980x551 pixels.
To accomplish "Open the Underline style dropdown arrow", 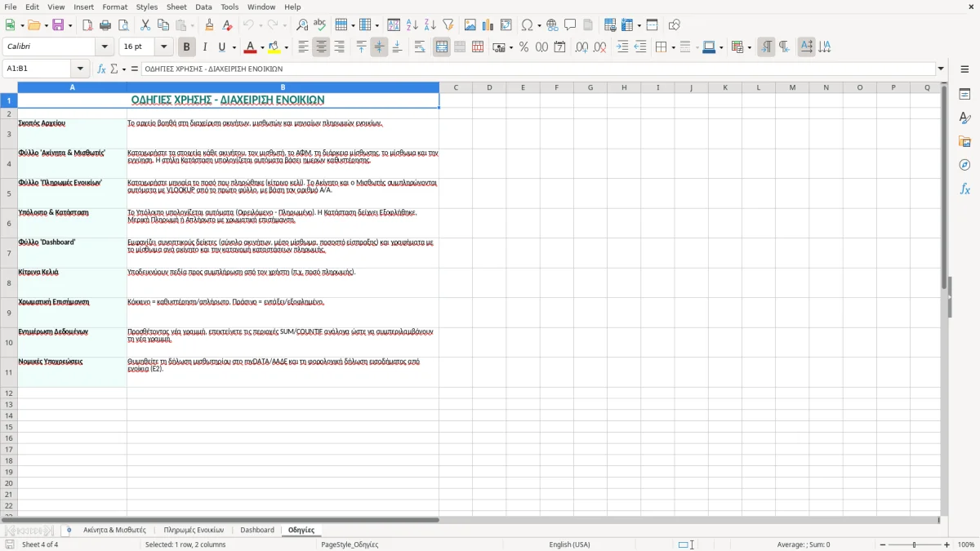I will pyautogui.click(x=234, y=47).
